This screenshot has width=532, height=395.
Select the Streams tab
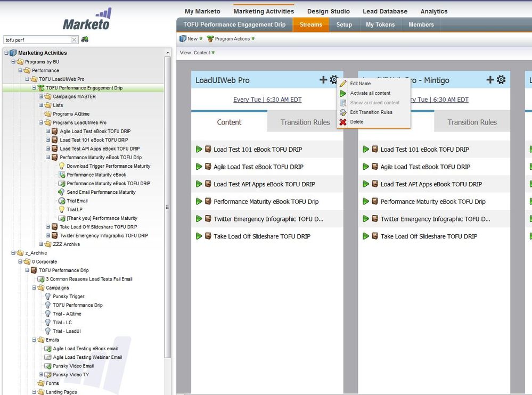tap(311, 24)
